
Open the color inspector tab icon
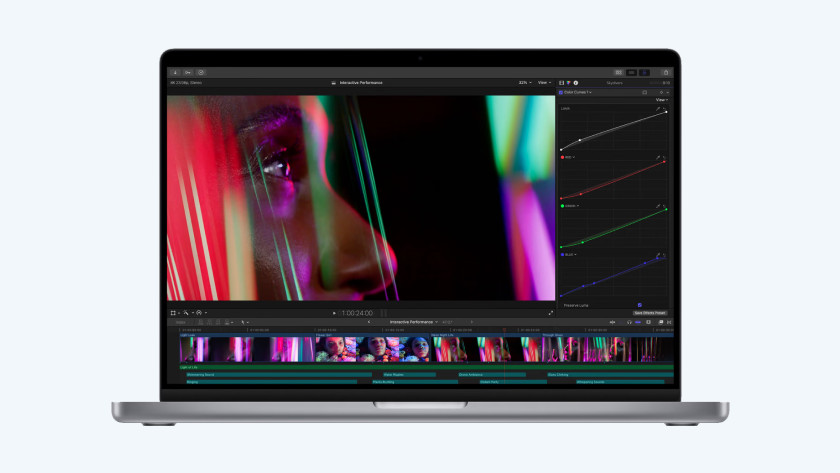click(569, 83)
